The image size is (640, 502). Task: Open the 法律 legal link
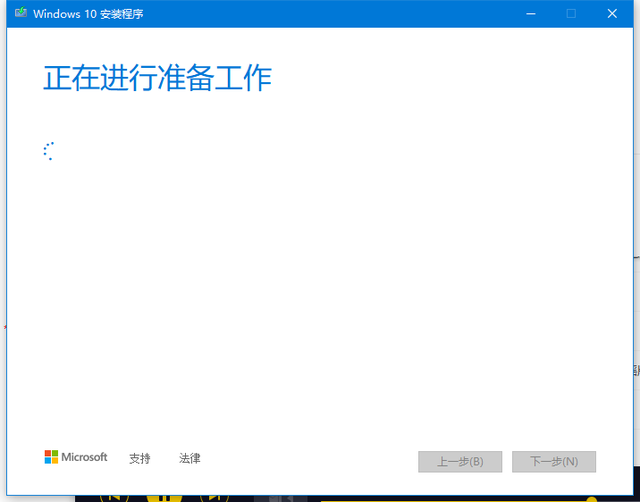[x=189, y=458]
